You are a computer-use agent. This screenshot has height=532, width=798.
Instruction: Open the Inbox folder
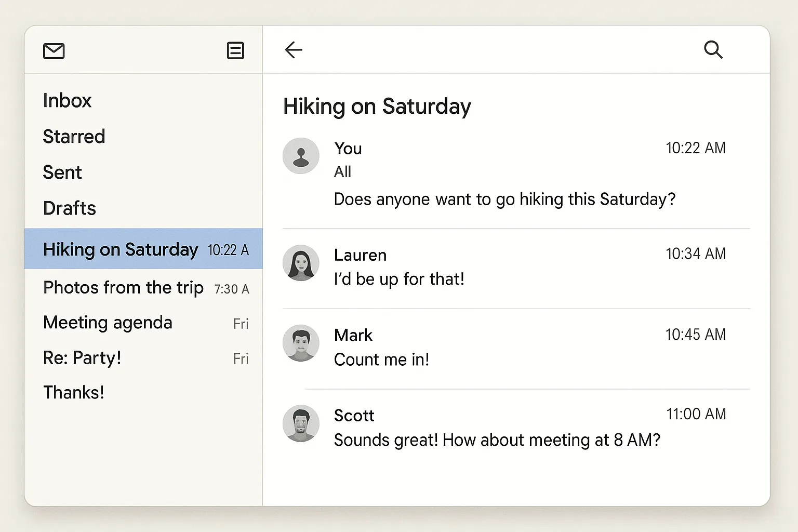pyautogui.click(x=67, y=100)
